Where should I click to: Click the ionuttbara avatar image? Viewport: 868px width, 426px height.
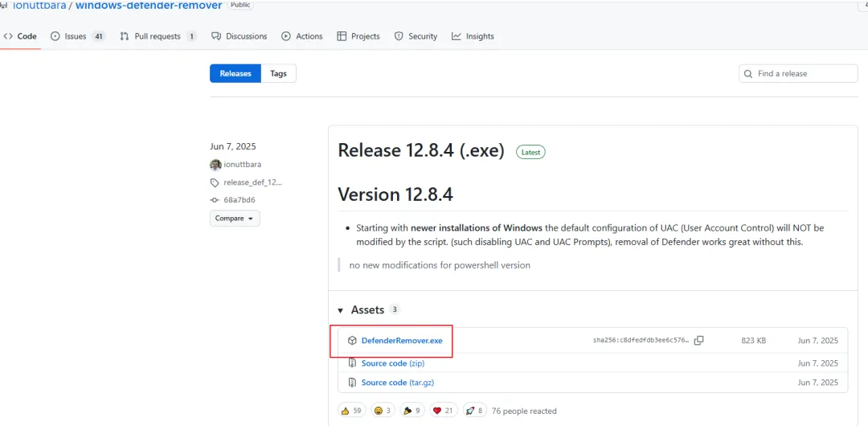coord(215,165)
